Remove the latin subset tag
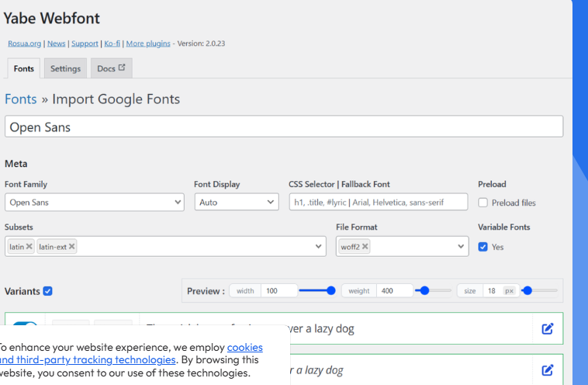 (x=29, y=246)
